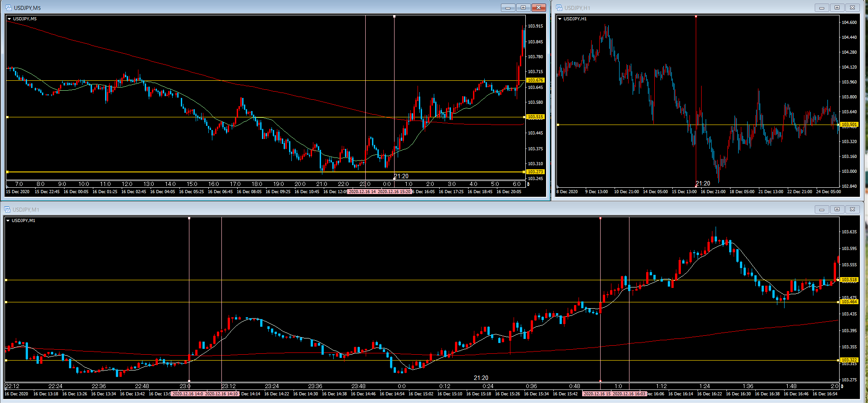Click highlighted 2020.12.16 14:10 date label in M1

coord(222,394)
